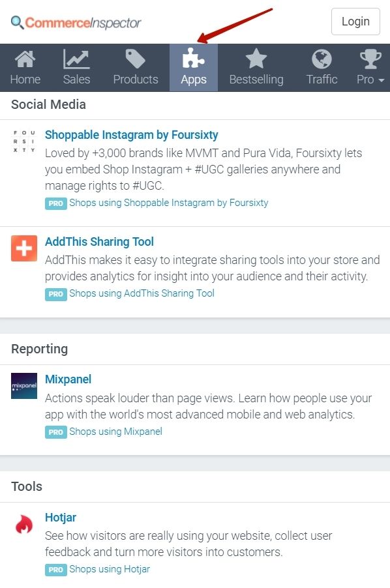The height and width of the screenshot is (588, 390).
Task: Click the Pro trophy icon
Action: pyautogui.click(x=370, y=59)
